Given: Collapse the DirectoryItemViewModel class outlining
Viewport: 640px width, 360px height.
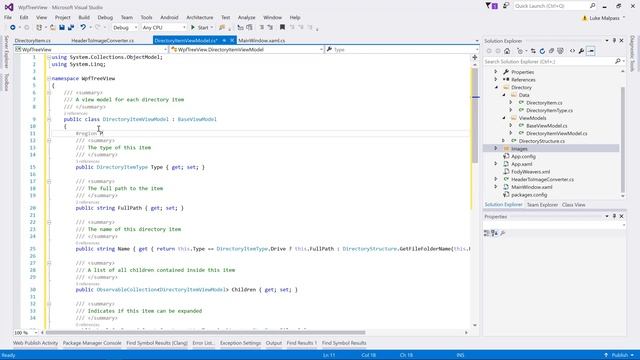Looking at the screenshot, I should pyautogui.click(x=49, y=119).
